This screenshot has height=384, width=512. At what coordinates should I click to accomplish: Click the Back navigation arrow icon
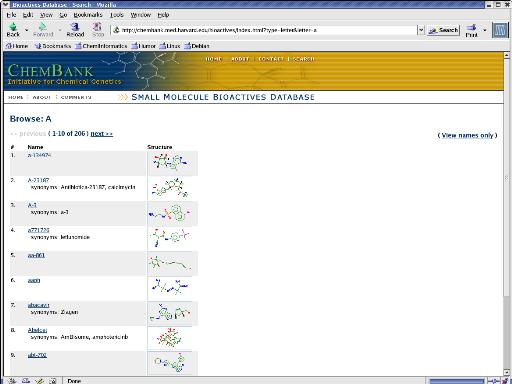click(13, 27)
